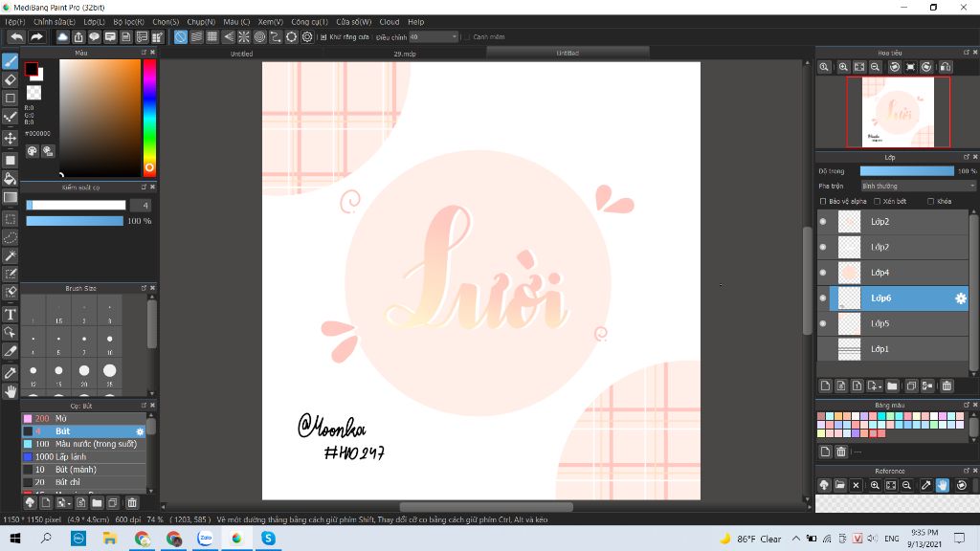Toggle the Canh mềm checkbox
Screen dimensions: 980x551
[467, 37]
